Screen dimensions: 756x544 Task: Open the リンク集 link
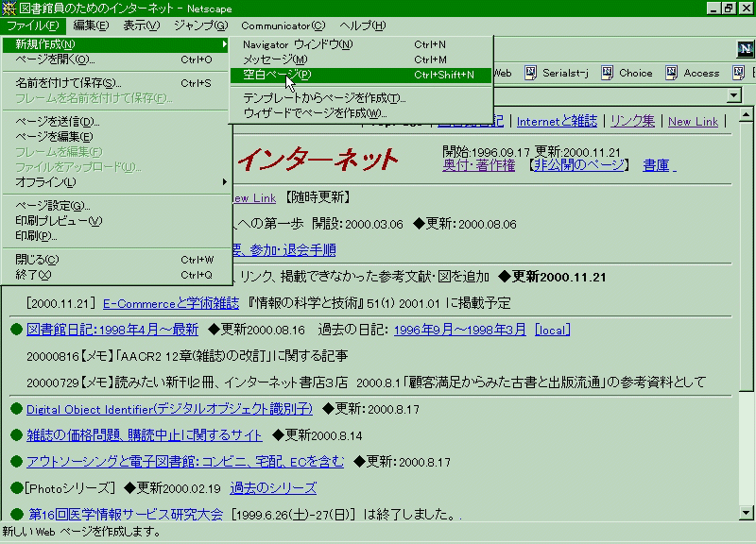tap(632, 122)
